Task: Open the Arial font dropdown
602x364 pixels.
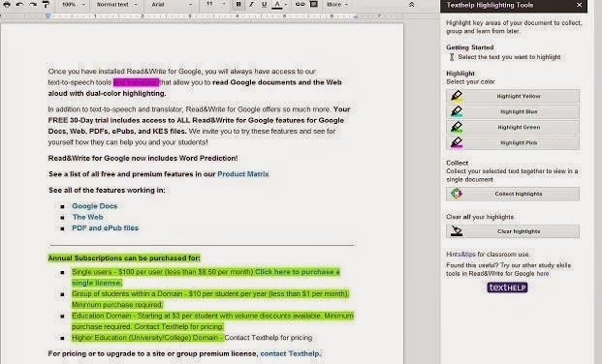Action: pyautogui.click(x=172, y=4)
